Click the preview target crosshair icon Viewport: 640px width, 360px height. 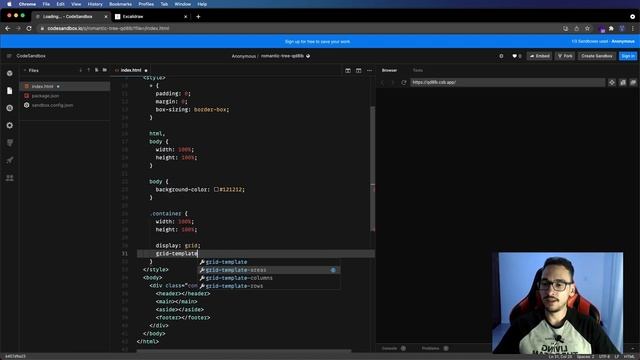click(612, 82)
